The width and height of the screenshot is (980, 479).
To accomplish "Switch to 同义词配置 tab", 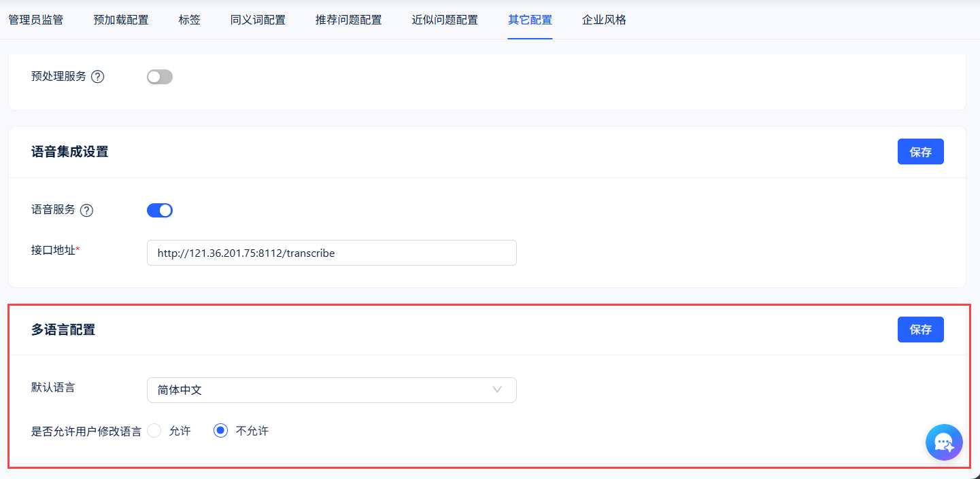I will [258, 20].
